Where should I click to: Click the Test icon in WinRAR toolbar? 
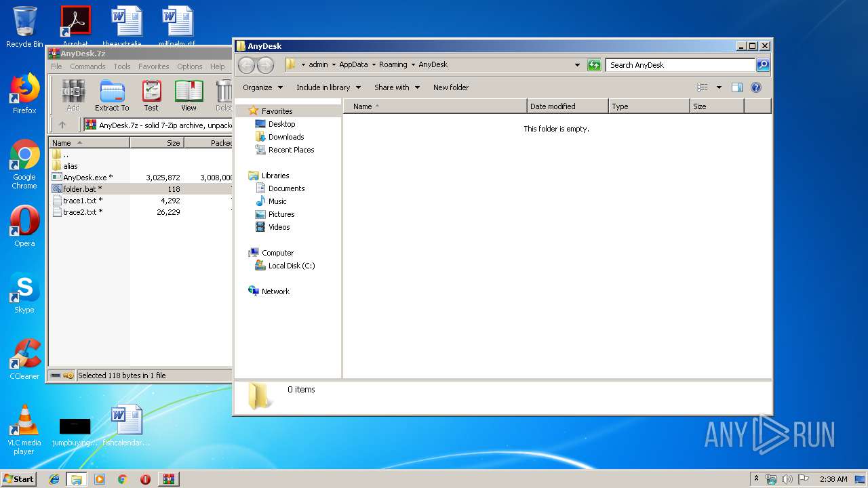pos(151,96)
